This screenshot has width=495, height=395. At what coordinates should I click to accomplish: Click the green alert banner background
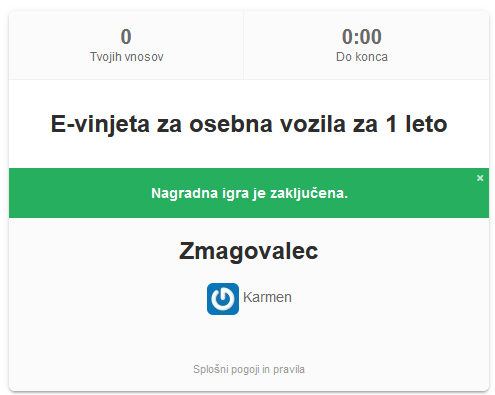(249, 193)
